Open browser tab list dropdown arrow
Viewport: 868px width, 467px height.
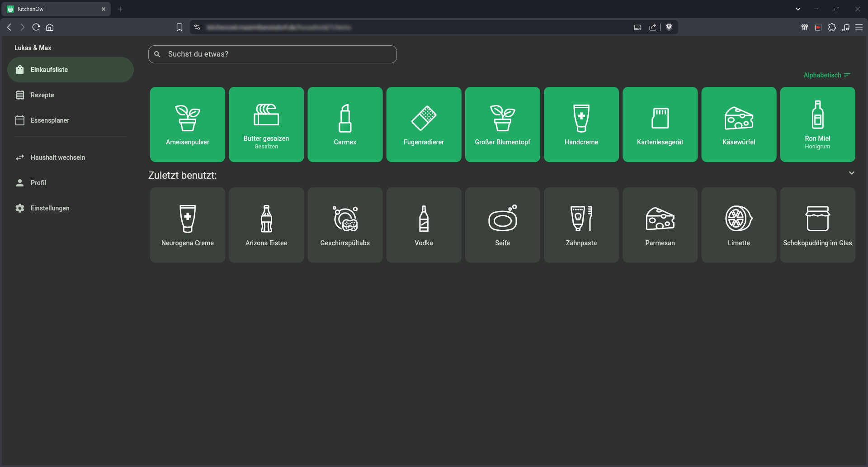pos(798,9)
